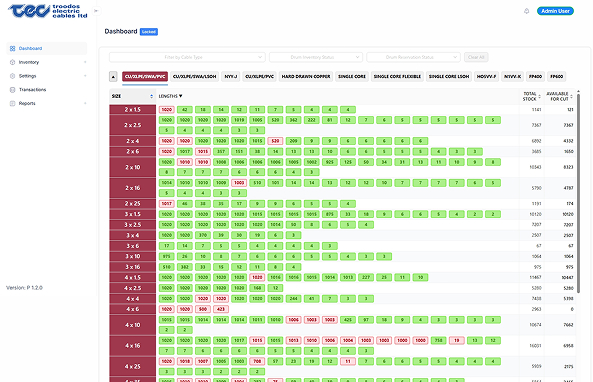Switch to the CU/XLPE/PVC tab
Image resolution: width=593 pixels, height=382 pixels.
(x=259, y=76)
